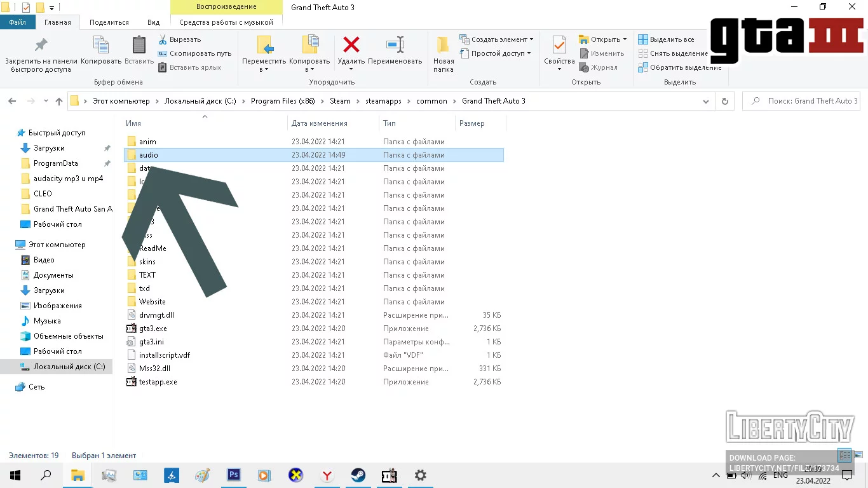This screenshot has width=868, height=488.
Task: Switch to the View (Вид) ribbon tab
Action: pyautogui.click(x=153, y=22)
